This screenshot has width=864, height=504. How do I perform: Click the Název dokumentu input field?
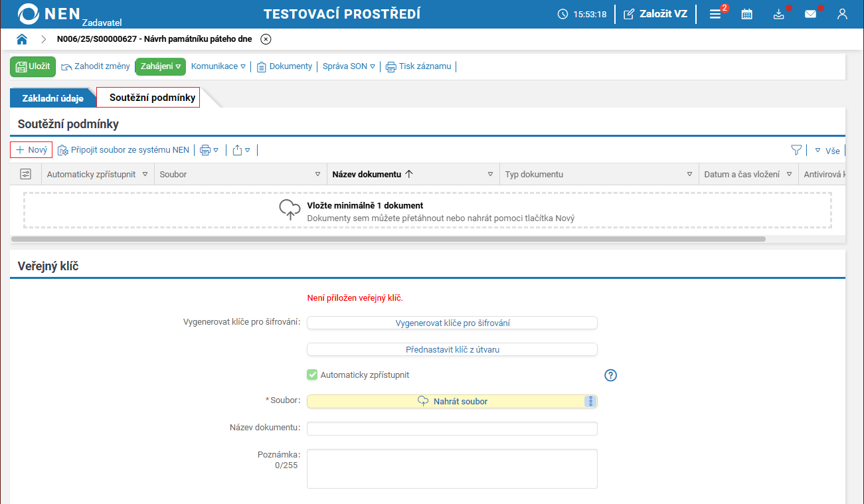coord(452,428)
